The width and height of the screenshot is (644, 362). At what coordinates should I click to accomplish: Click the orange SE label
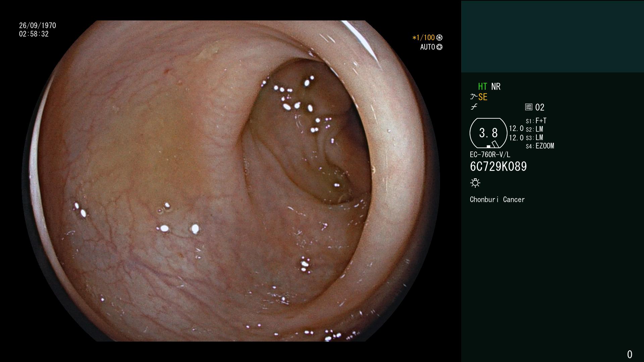tap(483, 97)
